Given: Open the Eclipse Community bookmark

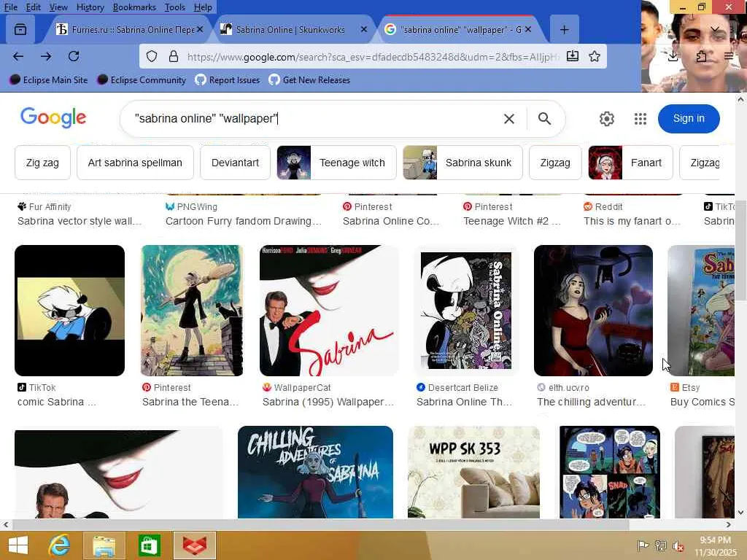Looking at the screenshot, I should (x=142, y=80).
